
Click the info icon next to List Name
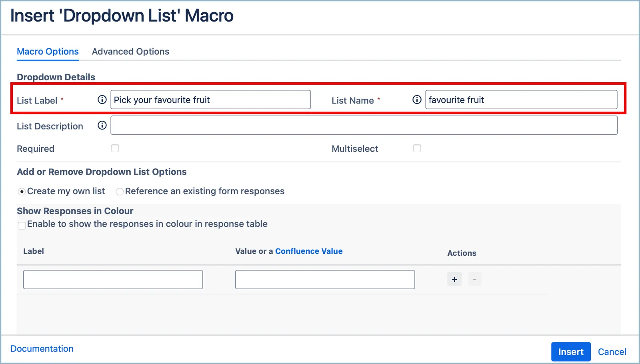pyautogui.click(x=417, y=99)
